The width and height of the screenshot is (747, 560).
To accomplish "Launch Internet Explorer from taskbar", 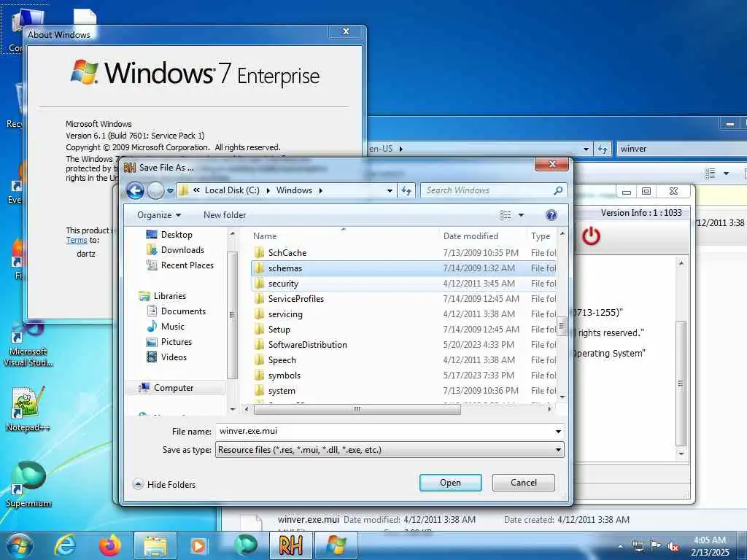I will (65, 545).
